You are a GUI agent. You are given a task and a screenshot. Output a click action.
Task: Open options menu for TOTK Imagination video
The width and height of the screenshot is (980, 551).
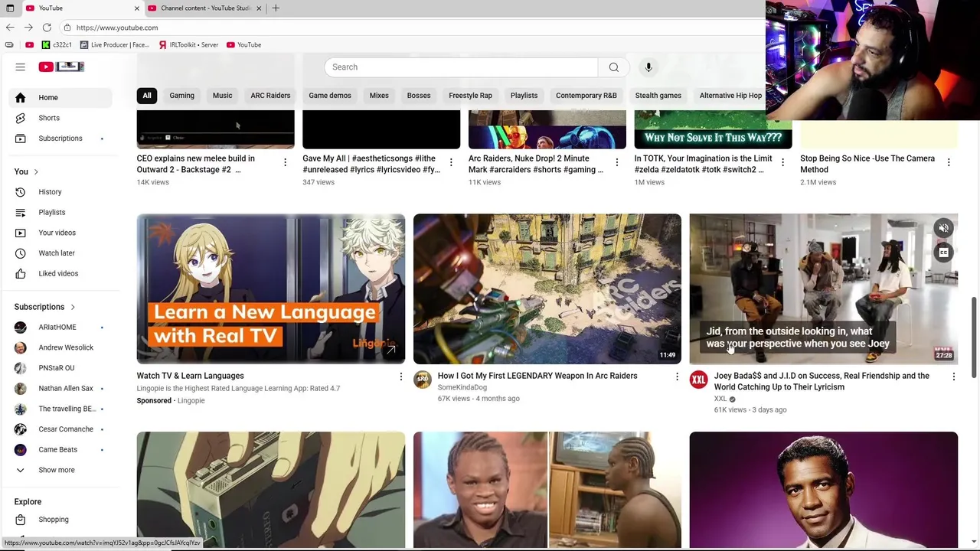[782, 162]
